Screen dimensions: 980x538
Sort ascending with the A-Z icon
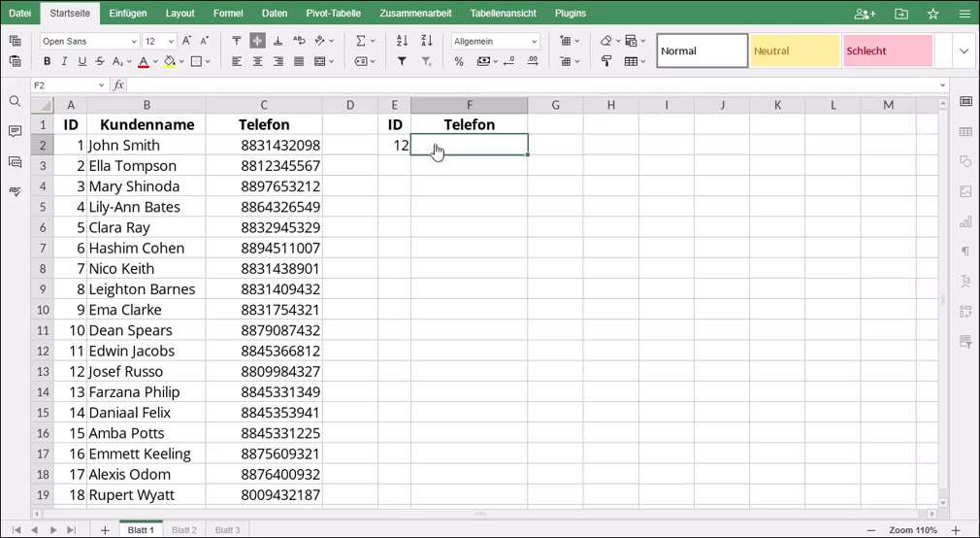click(402, 42)
